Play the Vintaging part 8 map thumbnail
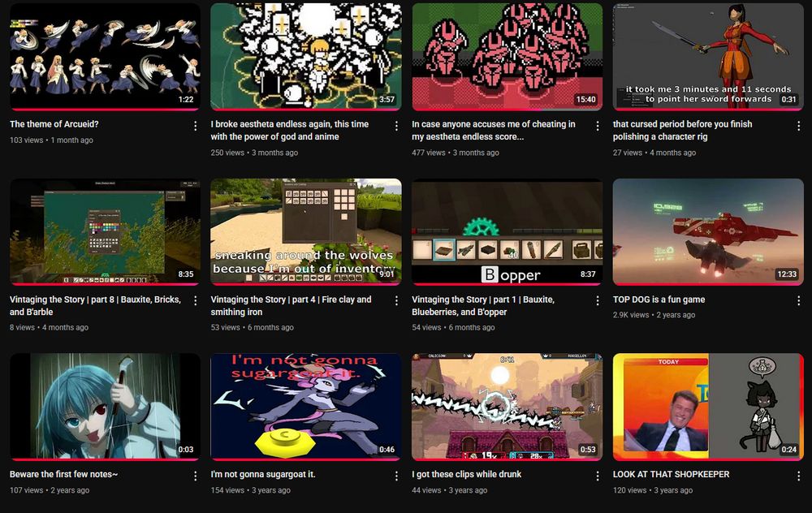Screen dimensions: 812x513 [x=105, y=232]
